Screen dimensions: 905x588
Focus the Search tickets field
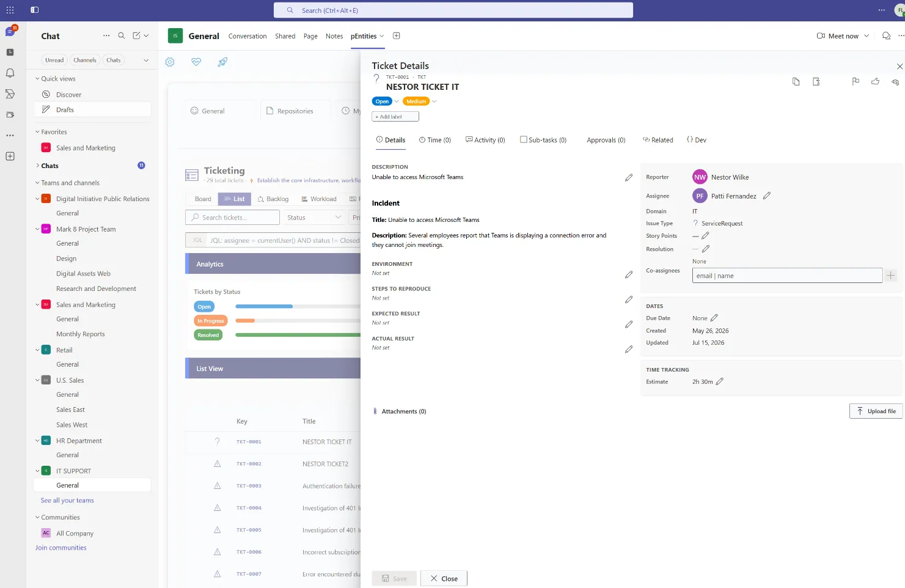tap(232, 218)
